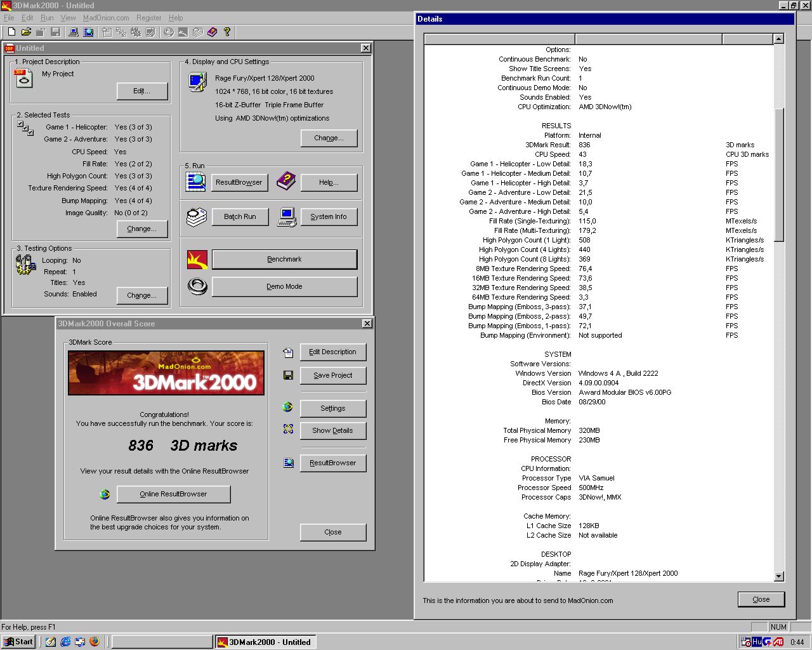Click the Batch Run stack toolbar icon
Image resolution: width=812 pixels, height=650 pixels.
tap(198, 32)
